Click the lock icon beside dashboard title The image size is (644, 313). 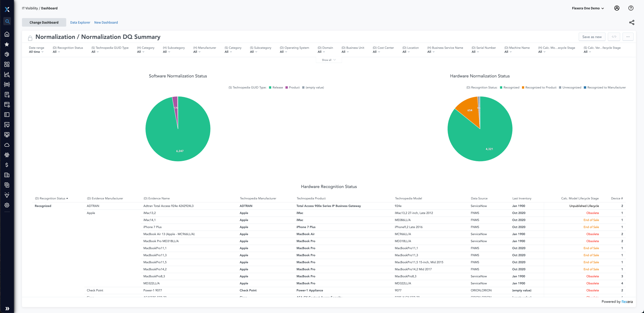[30, 38]
